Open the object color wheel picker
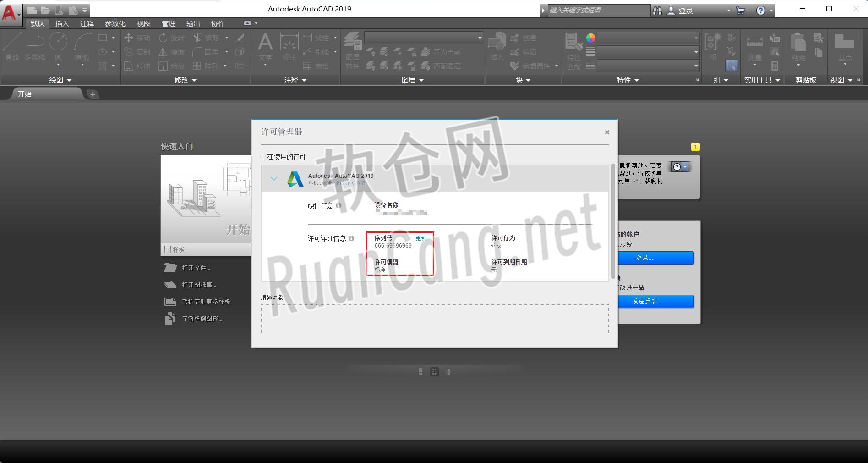The height and width of the screenshot is (463, 868). 591,38
